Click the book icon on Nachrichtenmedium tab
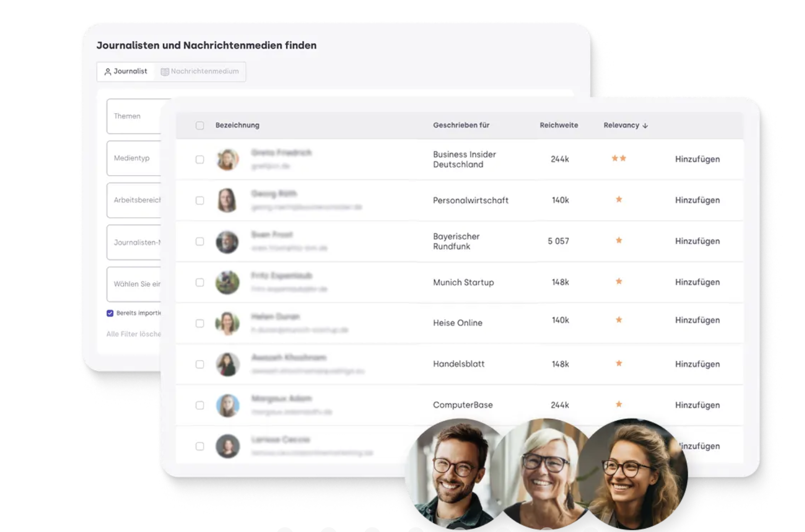This screenshot has height=532, width=805. coord(164,71)
